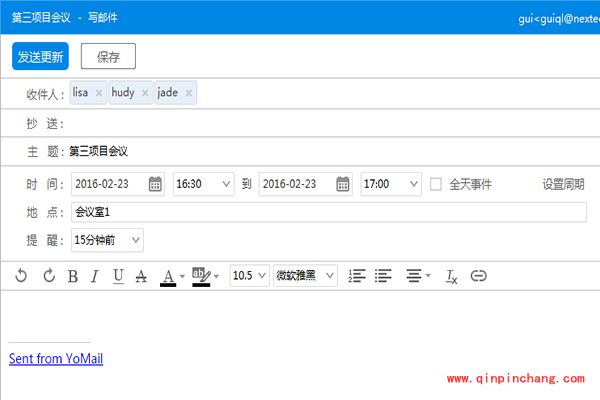
Task: Click the redo icon in editor toolbar
Action: pos(49,276)
